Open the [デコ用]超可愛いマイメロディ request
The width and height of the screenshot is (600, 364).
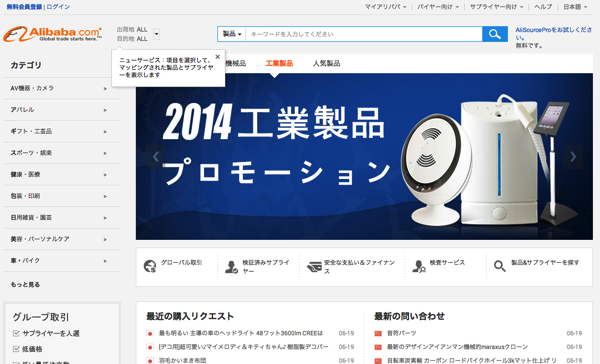coord(243,347)
